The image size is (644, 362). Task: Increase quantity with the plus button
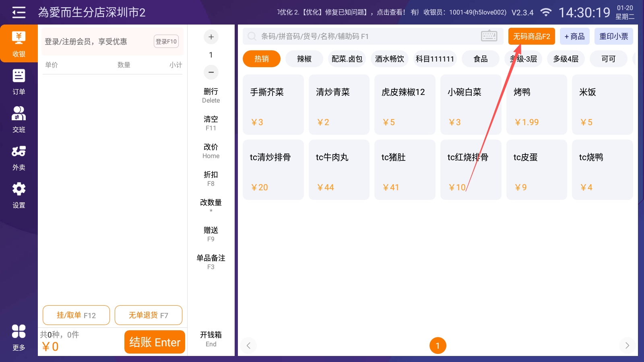pos(211,37)
